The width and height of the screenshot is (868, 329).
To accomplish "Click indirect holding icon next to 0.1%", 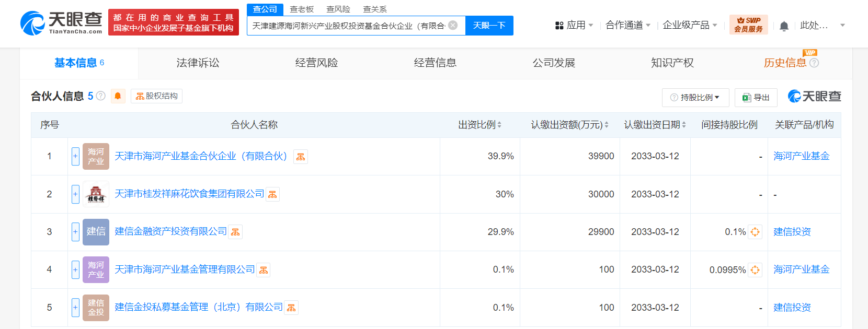I will coord(755,232).
